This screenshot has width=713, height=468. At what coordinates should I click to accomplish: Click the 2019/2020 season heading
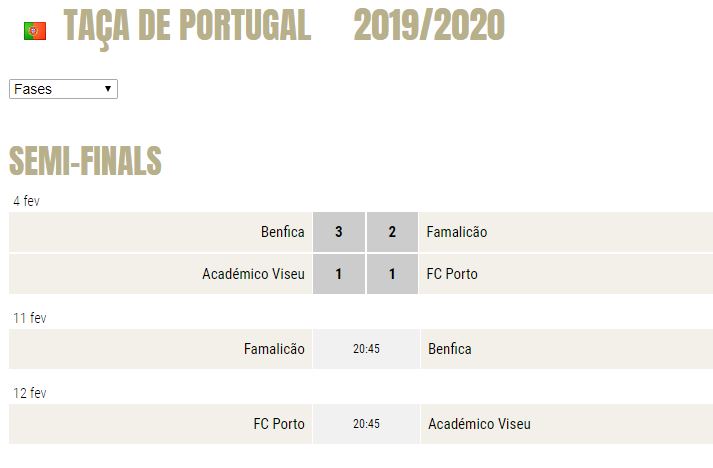[x=429, y=25]
